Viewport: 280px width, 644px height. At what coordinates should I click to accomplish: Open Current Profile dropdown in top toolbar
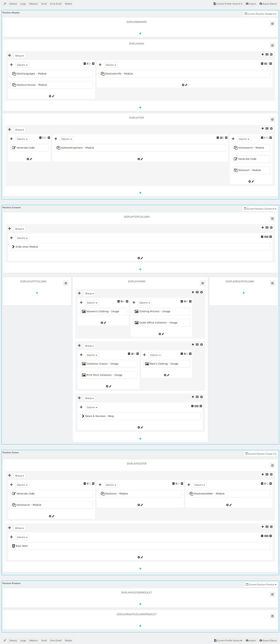point(228,4)
